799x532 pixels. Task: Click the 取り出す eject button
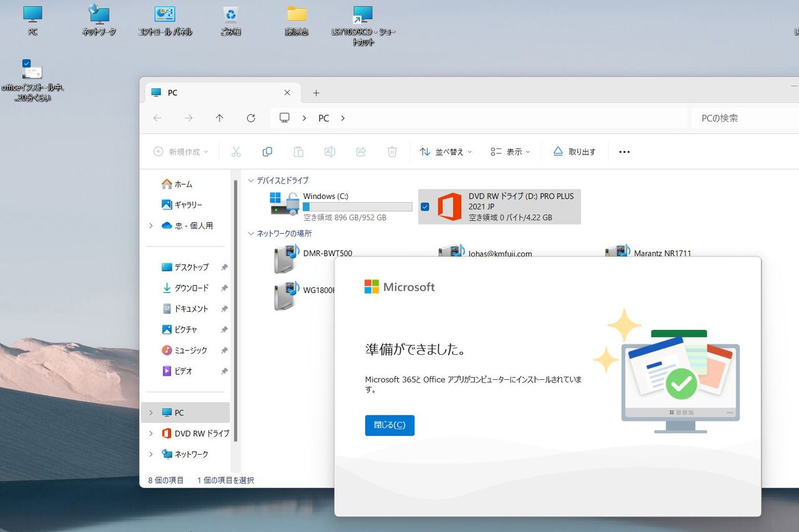[x=574, y=152]
